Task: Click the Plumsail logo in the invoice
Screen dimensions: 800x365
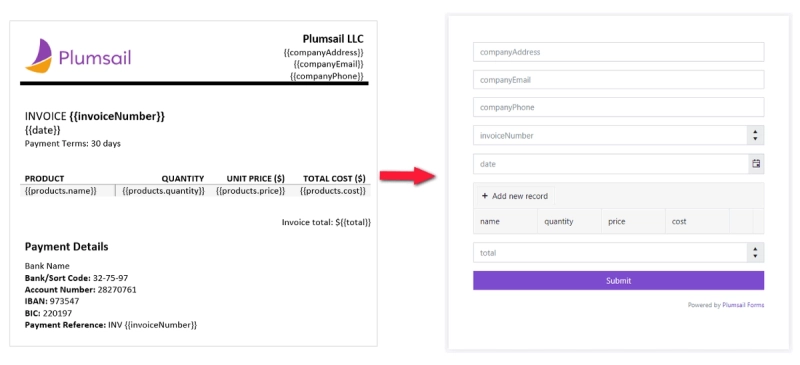Action: 78,56
